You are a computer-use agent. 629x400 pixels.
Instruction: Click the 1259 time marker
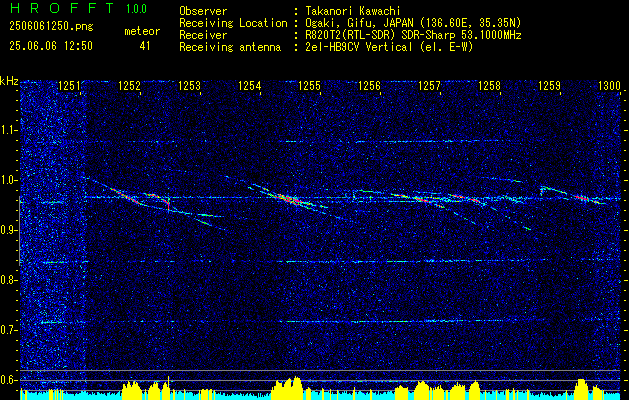pos(549,86)
